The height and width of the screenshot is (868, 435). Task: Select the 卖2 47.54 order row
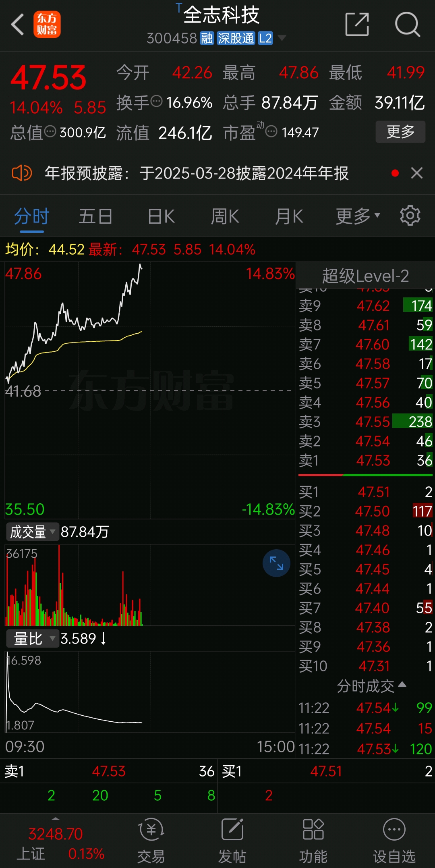click(365, 441)
